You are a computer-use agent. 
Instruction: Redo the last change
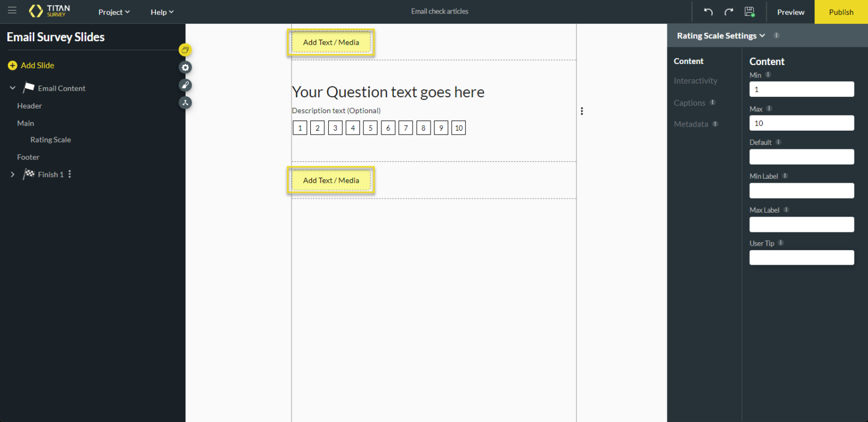point(728,11)
